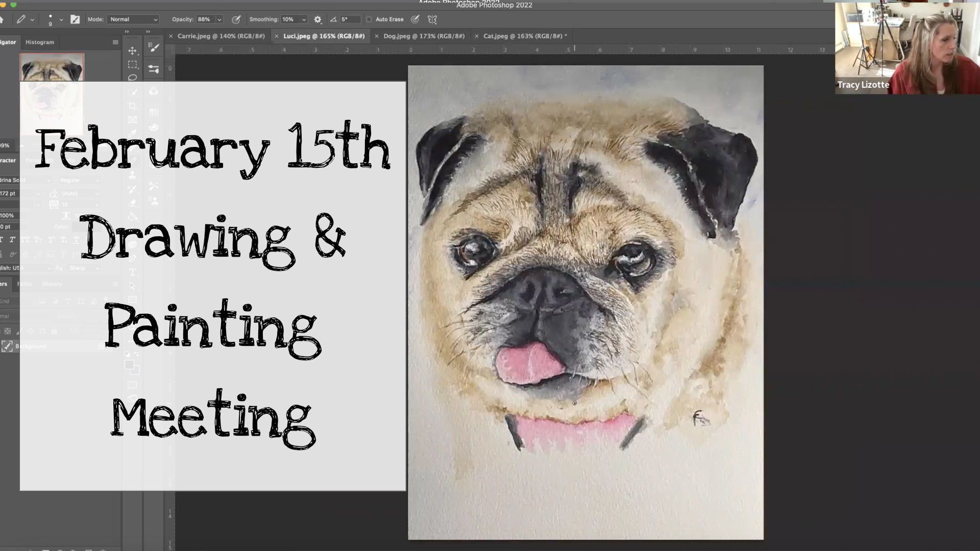Close the Luci.jpeg tab
This screenshot has width=980, height=551.
(x=277, y=36)
